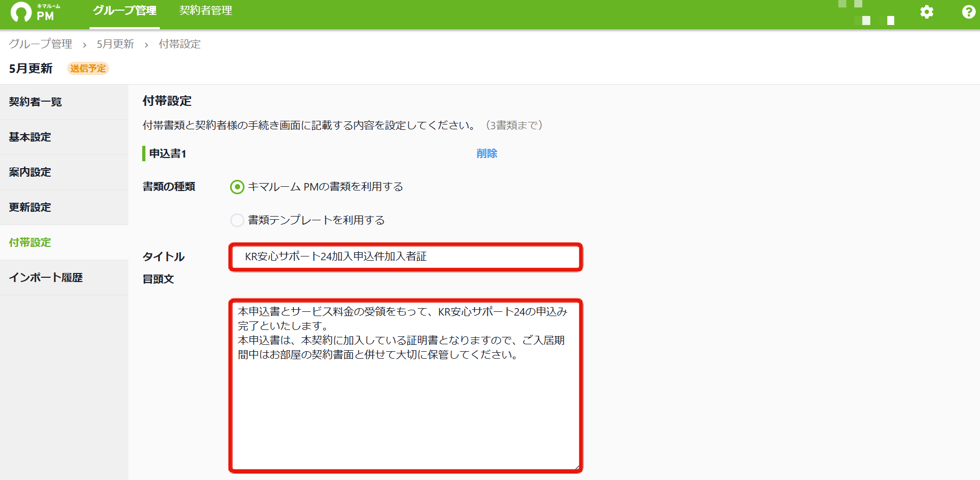
Task: Delete 申込書1 via the 削除 link
Action: click(x=487, y=153)
